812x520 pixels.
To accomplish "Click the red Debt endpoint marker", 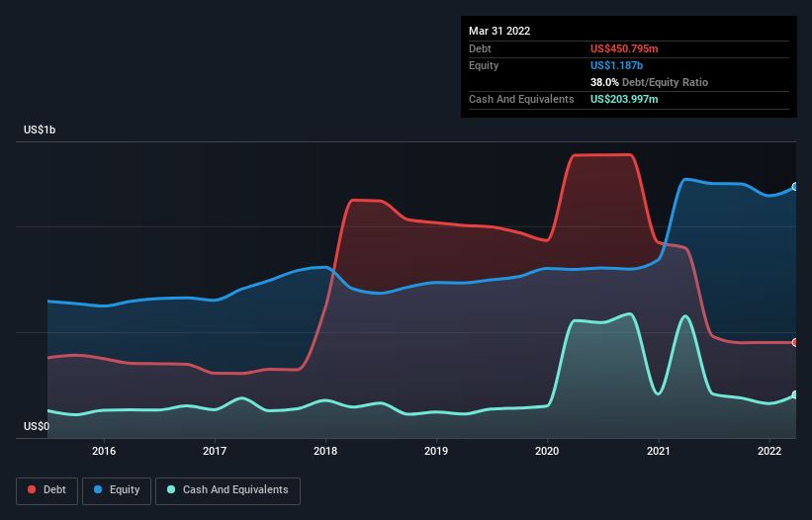I will click(795, 342).
